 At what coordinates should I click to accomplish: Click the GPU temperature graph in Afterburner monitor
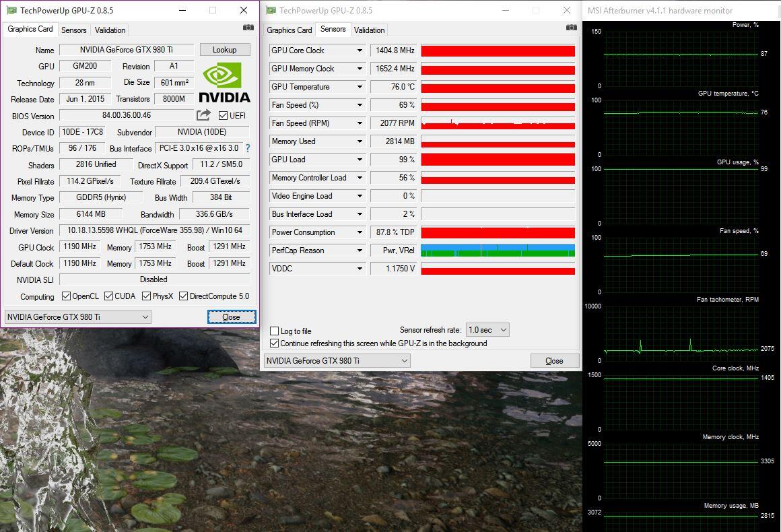[x=681, y=127]
